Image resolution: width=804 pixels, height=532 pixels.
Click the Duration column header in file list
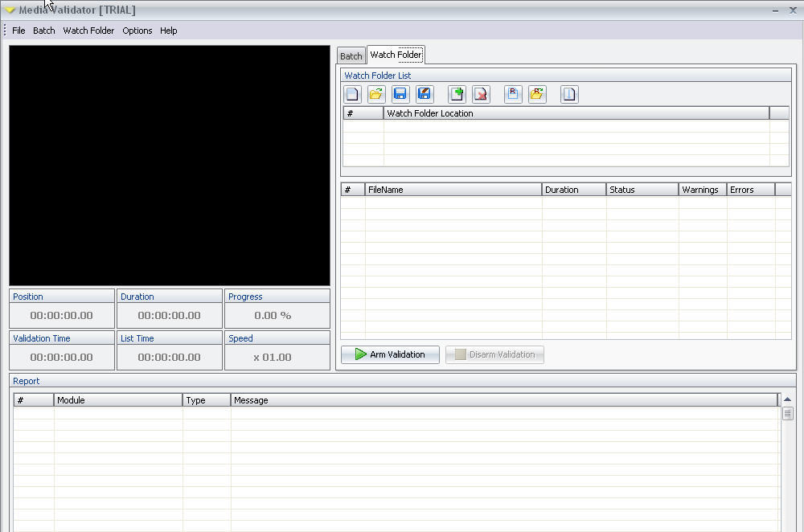pos(574,190)
